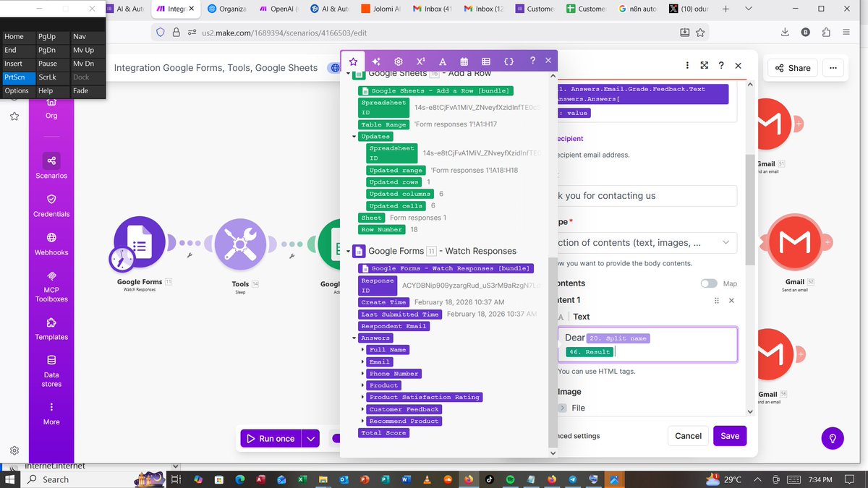This screenshot has height=488, width=868.
Task: Open MCP Toolboxes in the sidebar
Action: [51, 286]
